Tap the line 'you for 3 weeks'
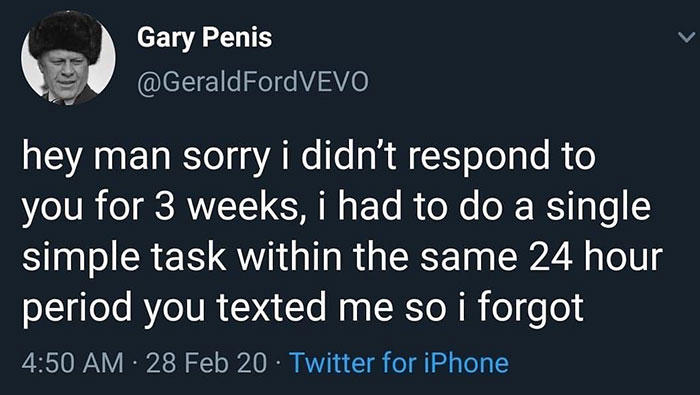700x395 pixels. (x=336, y=208)
